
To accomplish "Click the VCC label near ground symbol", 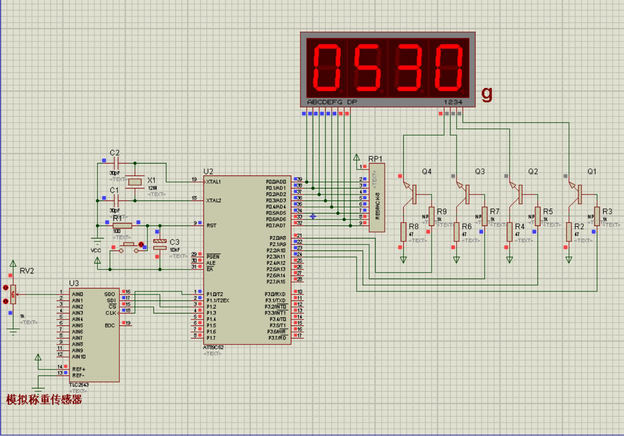I will (x=96, y=251).
